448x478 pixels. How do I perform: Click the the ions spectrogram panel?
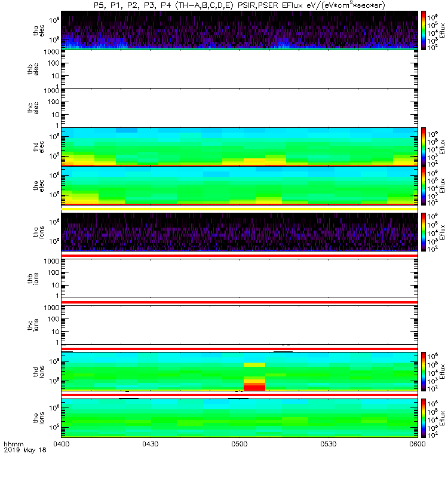click(240, 418)
